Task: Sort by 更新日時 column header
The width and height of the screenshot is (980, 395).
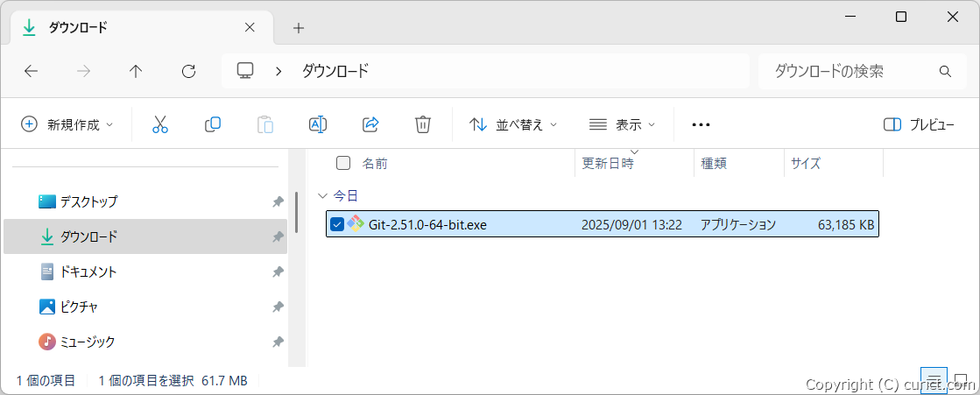Action: [x=608, y=164]
